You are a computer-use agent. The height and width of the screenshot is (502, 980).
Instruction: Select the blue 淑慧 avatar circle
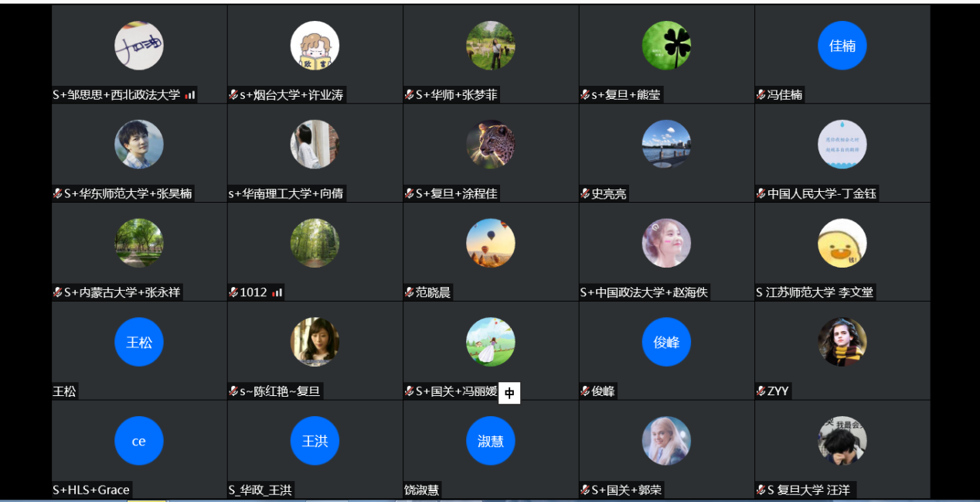[491, 441]
